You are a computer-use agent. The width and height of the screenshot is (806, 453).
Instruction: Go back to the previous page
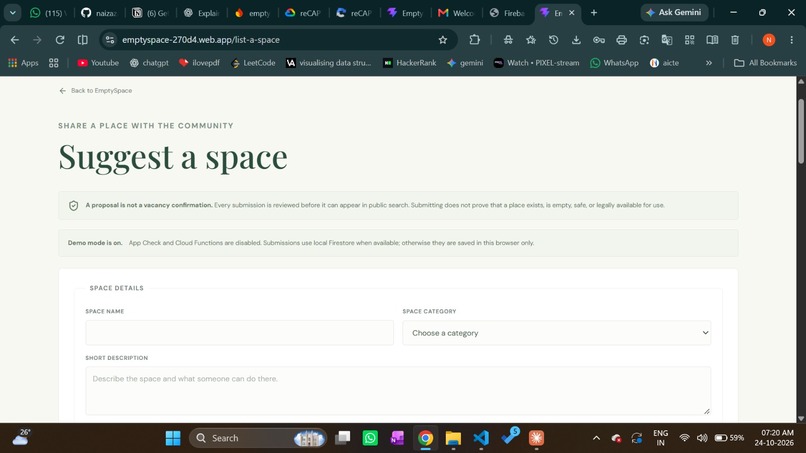point(15,40)
